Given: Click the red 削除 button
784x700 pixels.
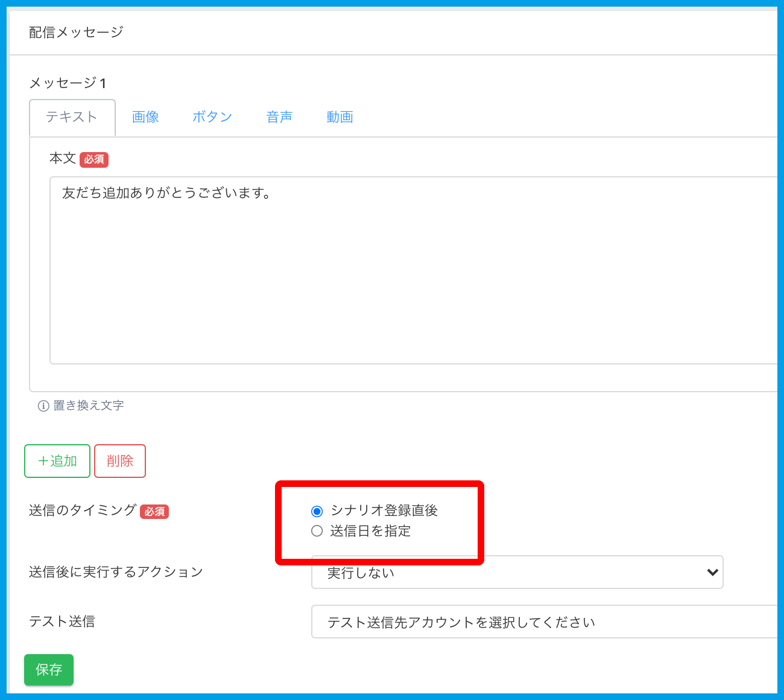Looking at the screenshot, I should [x=120, y=461].
